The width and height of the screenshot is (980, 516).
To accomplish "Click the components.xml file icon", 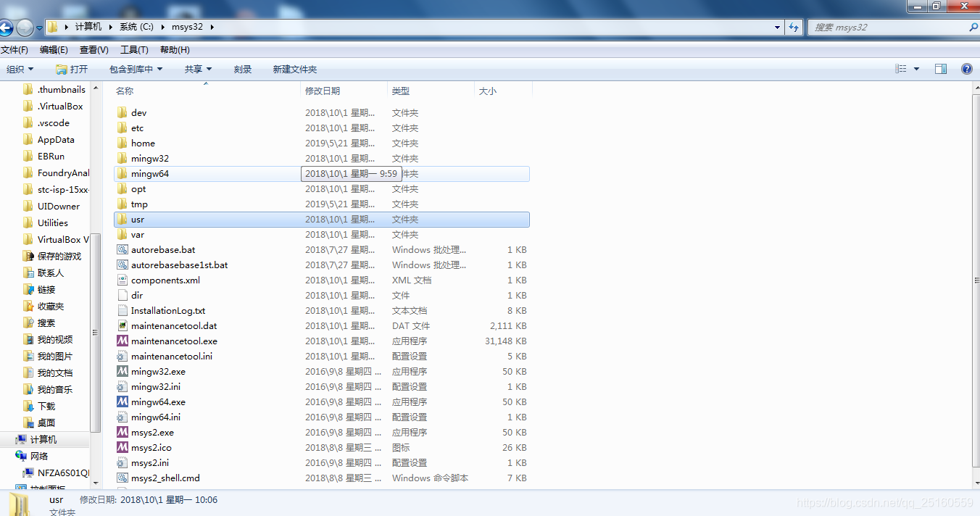I will (122, 280).
